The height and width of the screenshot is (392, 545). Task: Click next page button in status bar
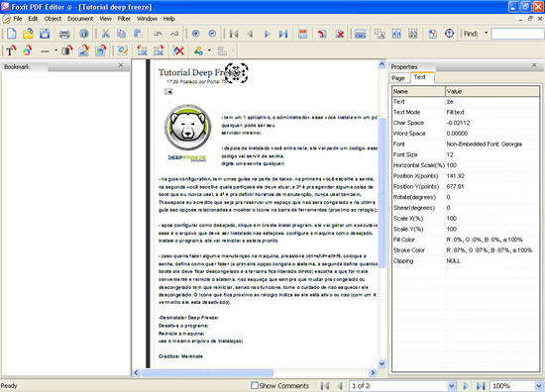(466, 386)
